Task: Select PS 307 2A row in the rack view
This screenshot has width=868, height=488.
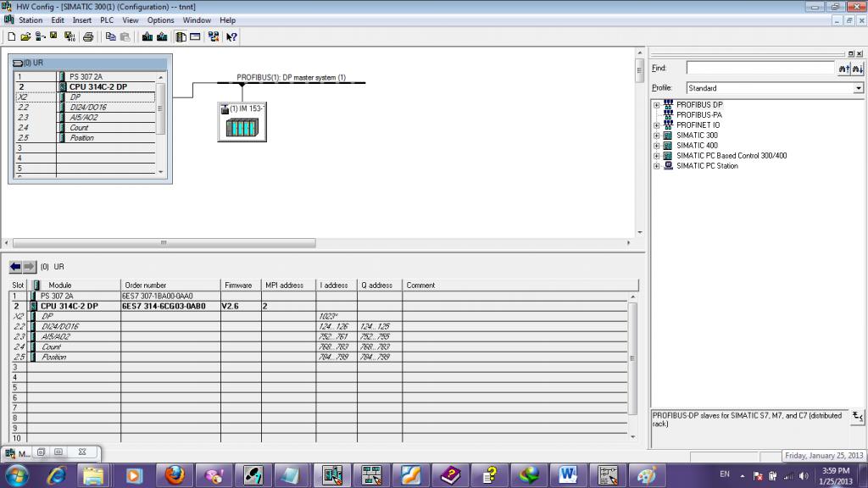Action: click(86, 77)
